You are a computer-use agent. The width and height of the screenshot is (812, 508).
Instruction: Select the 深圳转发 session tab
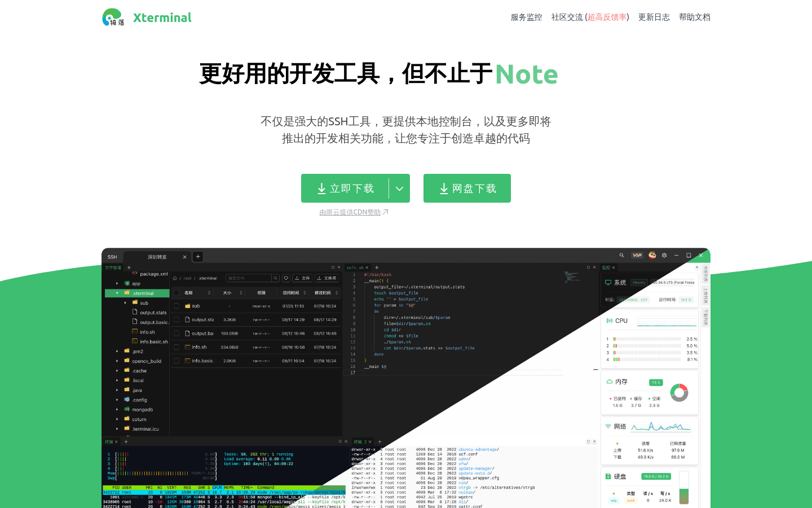pos(157,257)
